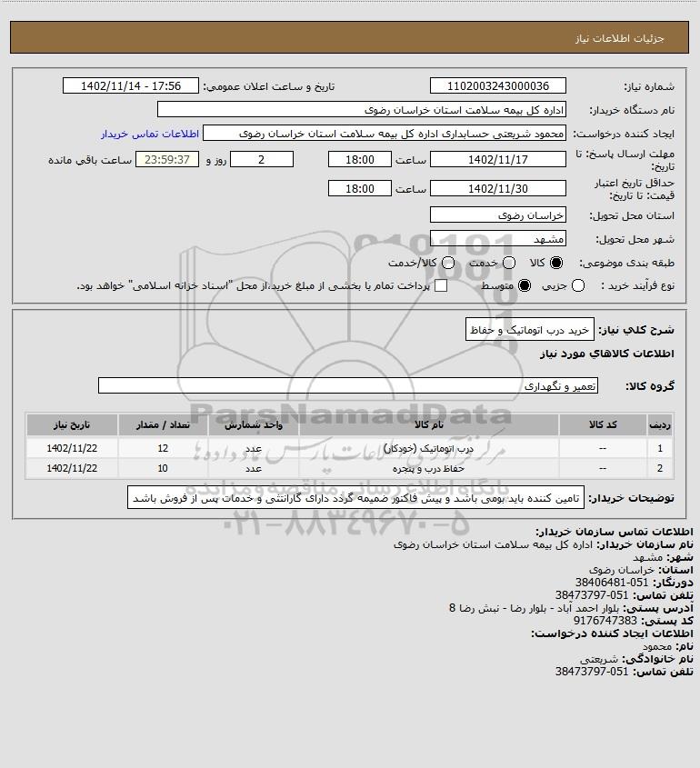Click the buyer organization name field
This screenshot has height=768, width=700.
pyautogui.click(x=362, y=110)
